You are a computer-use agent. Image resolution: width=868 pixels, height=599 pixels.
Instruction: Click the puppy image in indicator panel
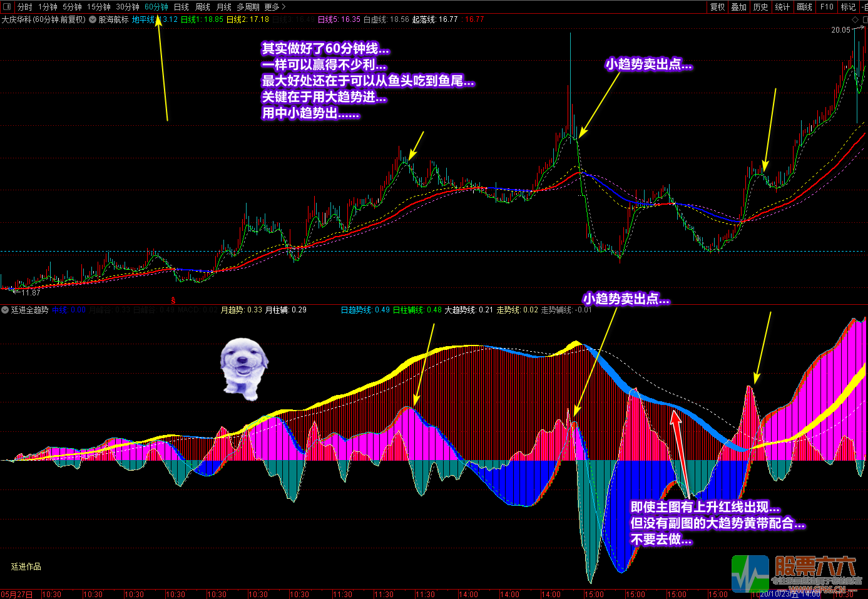(243, 369)
